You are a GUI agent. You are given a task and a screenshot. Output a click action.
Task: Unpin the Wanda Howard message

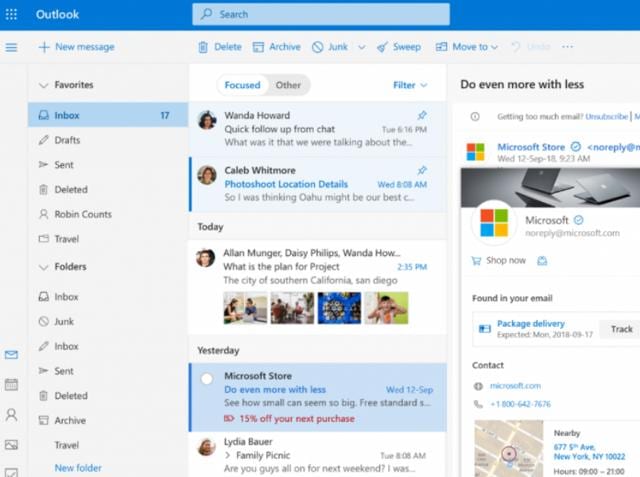[422, 115]
